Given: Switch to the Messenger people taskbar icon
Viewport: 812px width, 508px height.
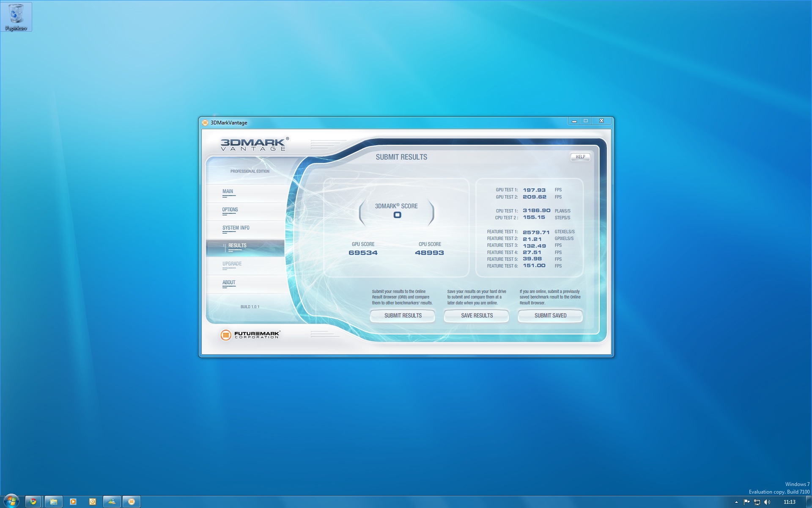Looking at the screenshot, I should [112, 502].
